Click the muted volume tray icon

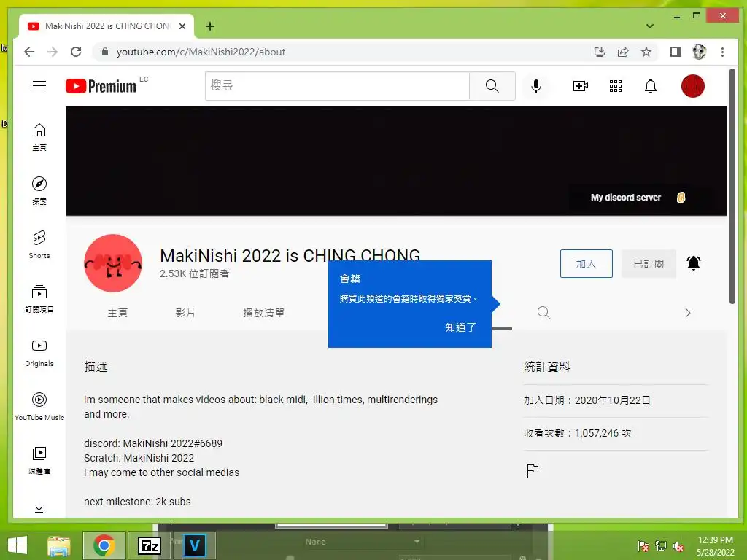tap(678, 546)
